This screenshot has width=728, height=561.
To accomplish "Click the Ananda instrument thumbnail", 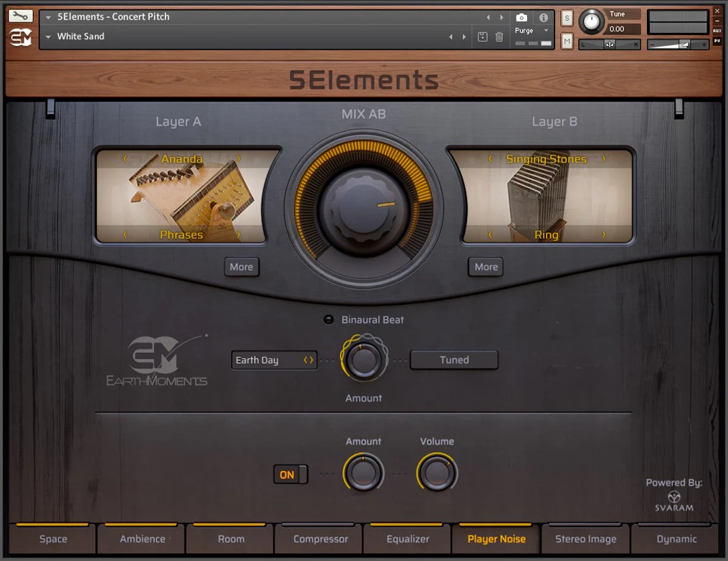I will pos(181,196).
